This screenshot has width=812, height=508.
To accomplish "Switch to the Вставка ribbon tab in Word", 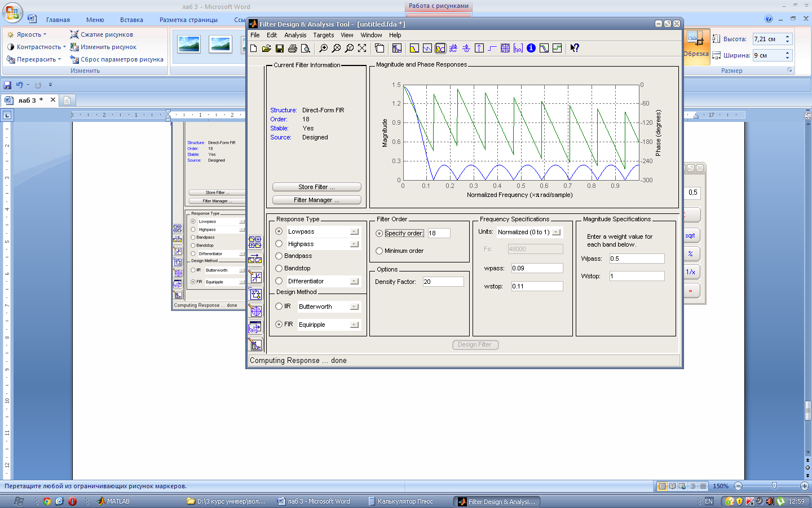I will [x=131, y=20].
